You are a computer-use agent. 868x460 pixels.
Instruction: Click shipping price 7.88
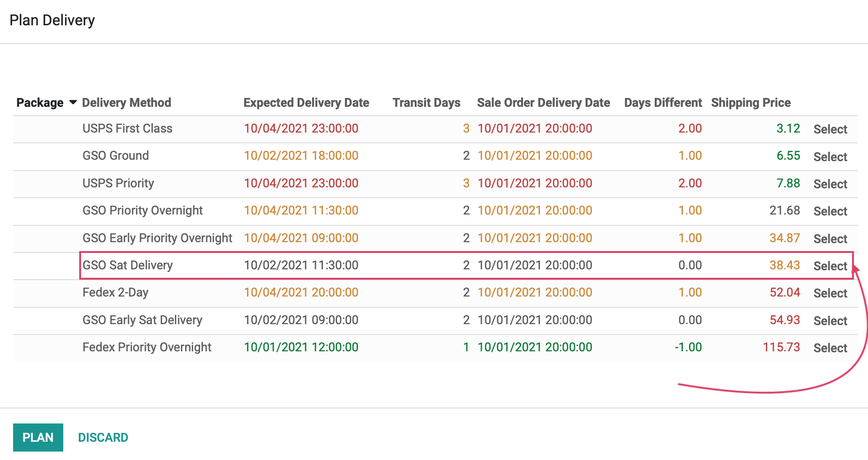[788, 183]
